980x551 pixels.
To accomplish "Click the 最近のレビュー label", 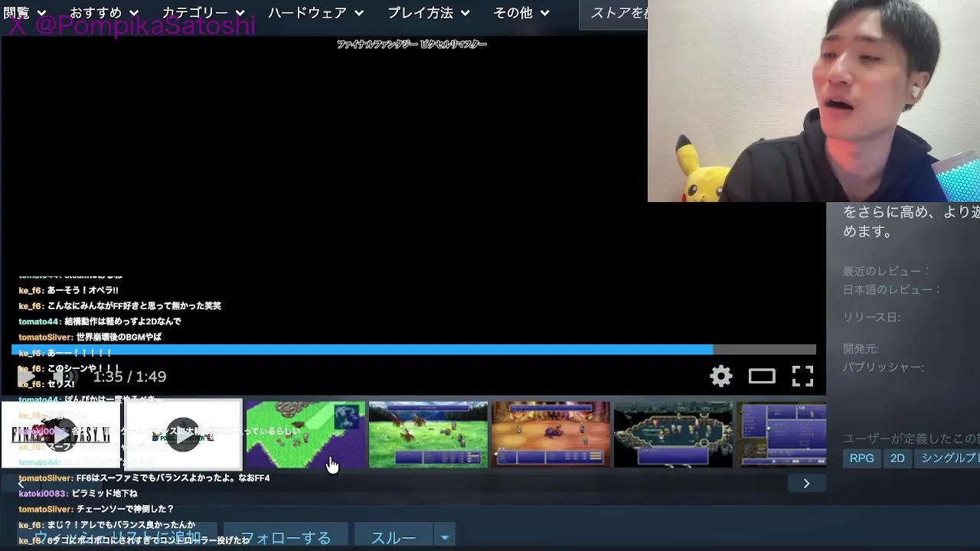I will [x=887, y=271].
